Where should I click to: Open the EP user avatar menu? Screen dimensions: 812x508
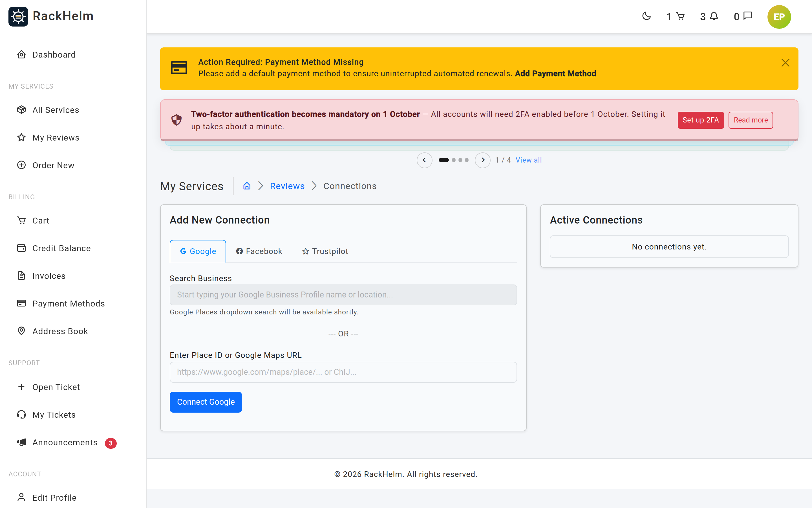pyautogui.click(x=779, y=17)
